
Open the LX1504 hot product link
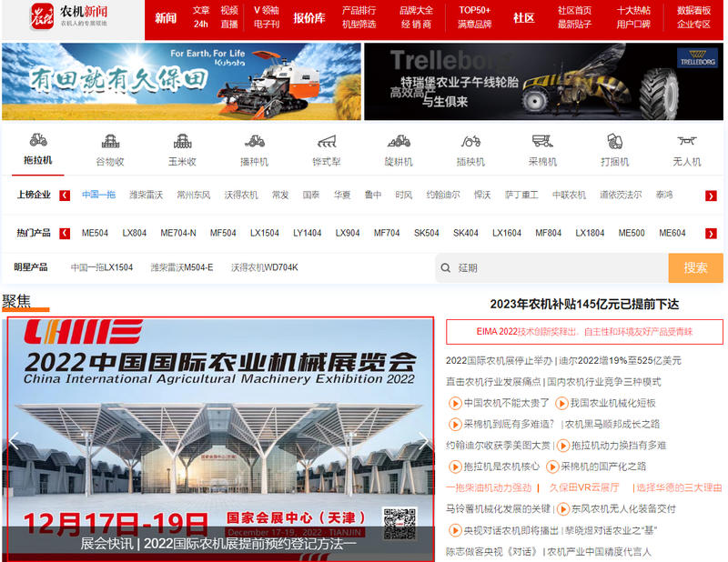coord(265,233)
